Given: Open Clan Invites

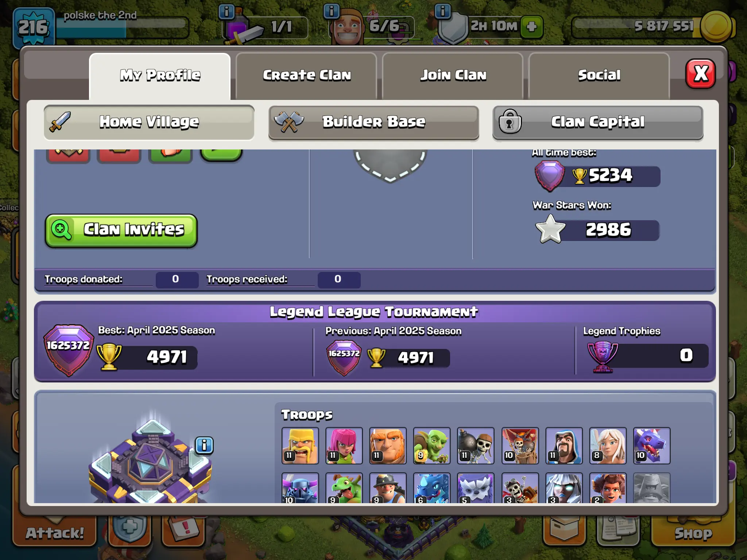Looking at the screenshot, I should (121, 230).
